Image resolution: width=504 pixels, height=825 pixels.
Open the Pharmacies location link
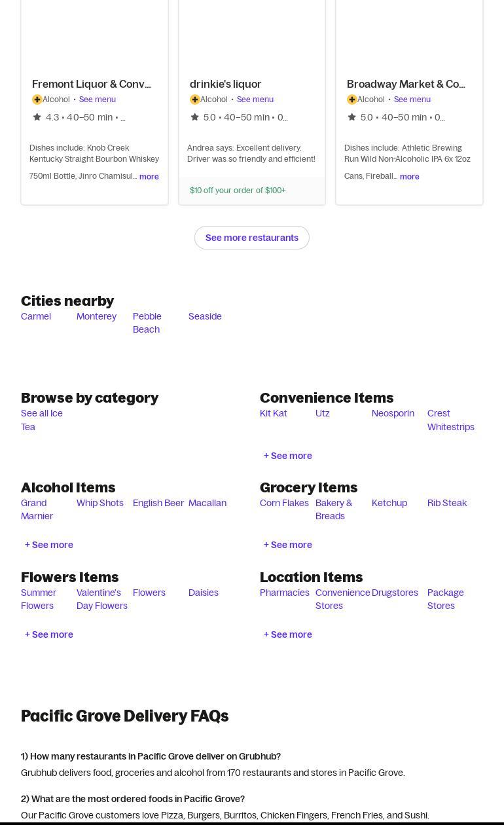coord(284,592)
